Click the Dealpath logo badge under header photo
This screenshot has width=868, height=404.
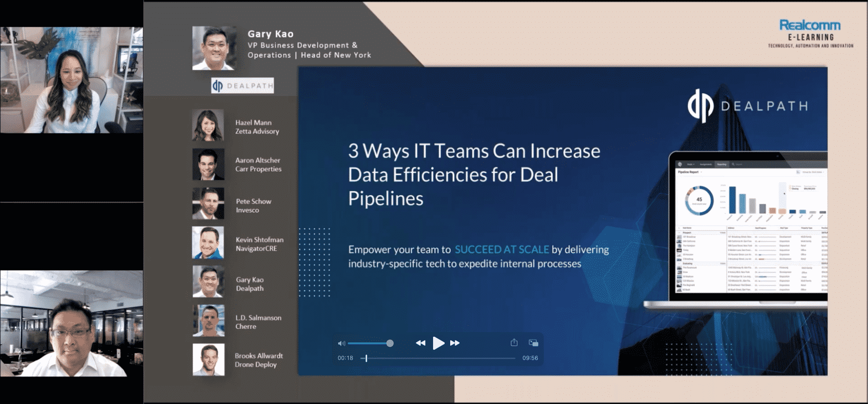coord(242,86)
